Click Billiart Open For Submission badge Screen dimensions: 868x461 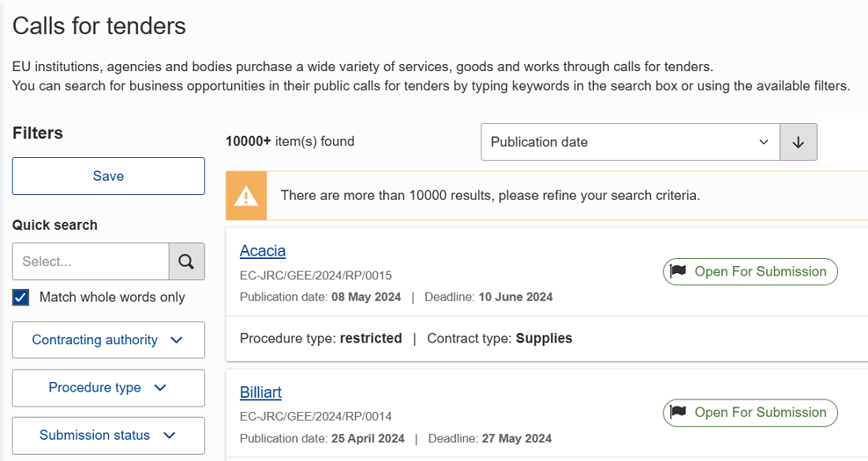click(750, 412)
